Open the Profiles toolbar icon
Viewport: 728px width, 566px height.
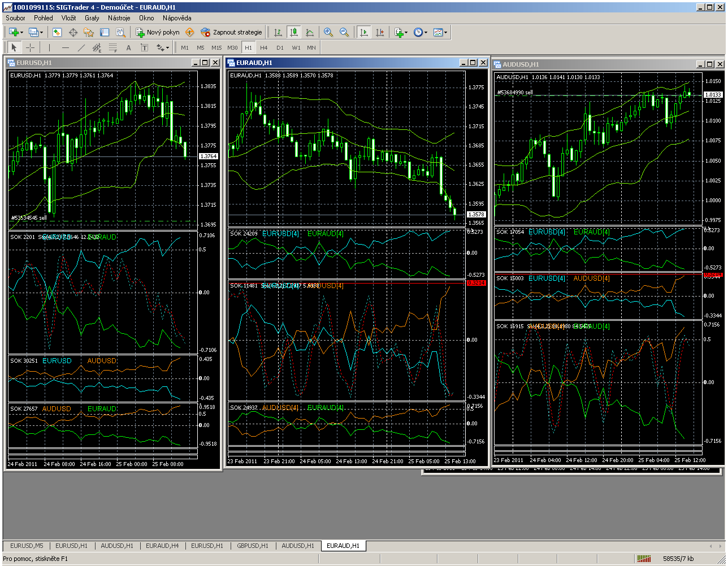(x=33, y=32)
